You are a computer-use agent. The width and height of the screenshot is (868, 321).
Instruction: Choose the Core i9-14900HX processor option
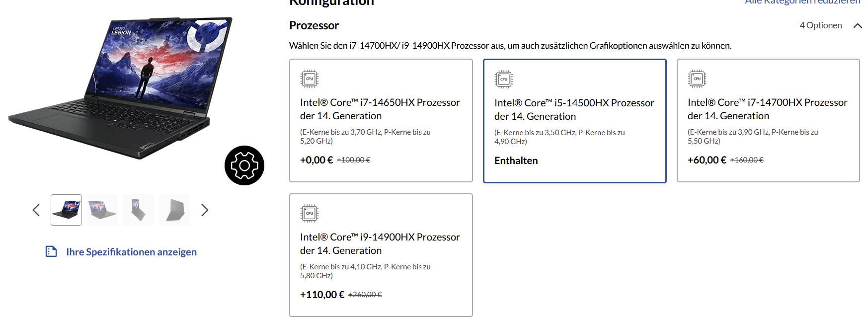click(x=381, y=255)
